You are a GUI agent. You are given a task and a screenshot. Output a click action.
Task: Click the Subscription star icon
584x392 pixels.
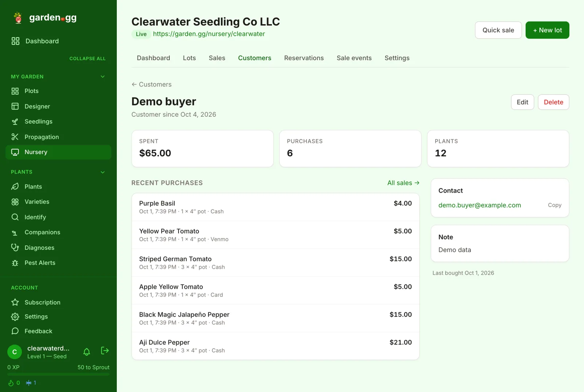15,302
